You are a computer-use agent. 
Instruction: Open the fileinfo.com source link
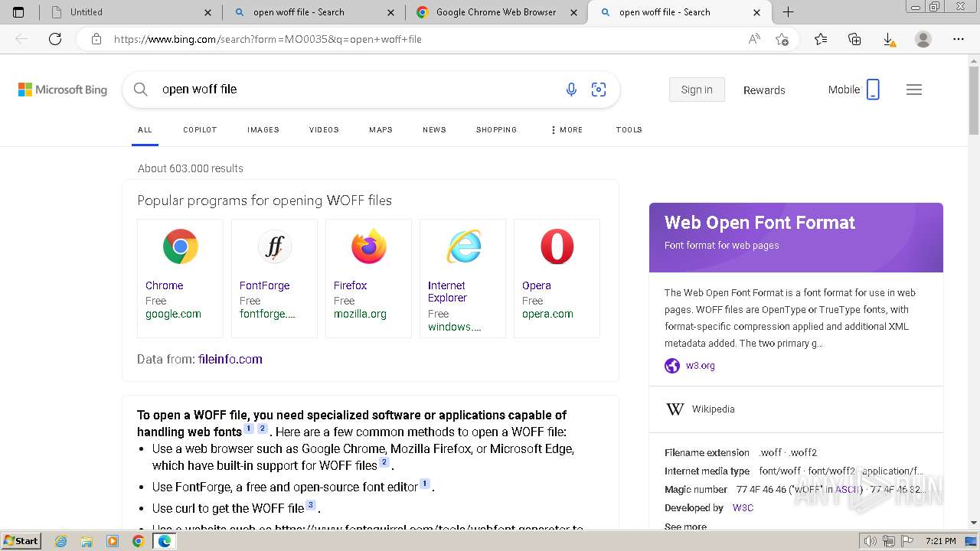coord(230,359)
